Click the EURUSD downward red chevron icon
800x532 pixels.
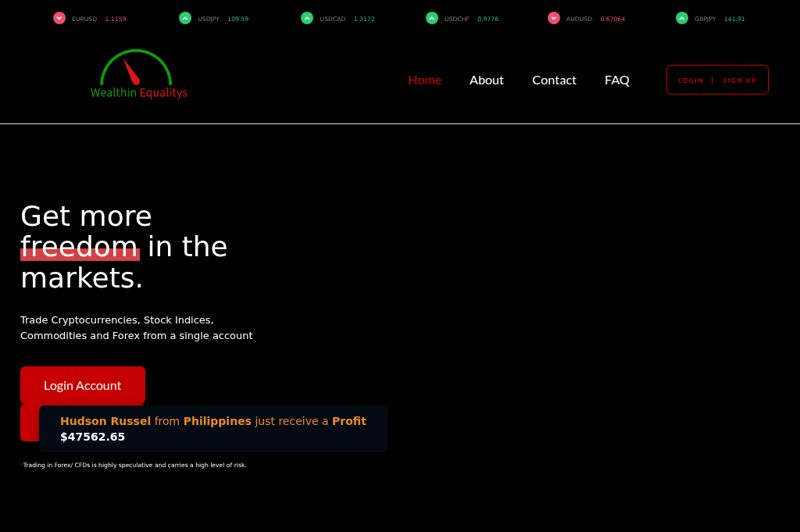click(x=59, y=18)
